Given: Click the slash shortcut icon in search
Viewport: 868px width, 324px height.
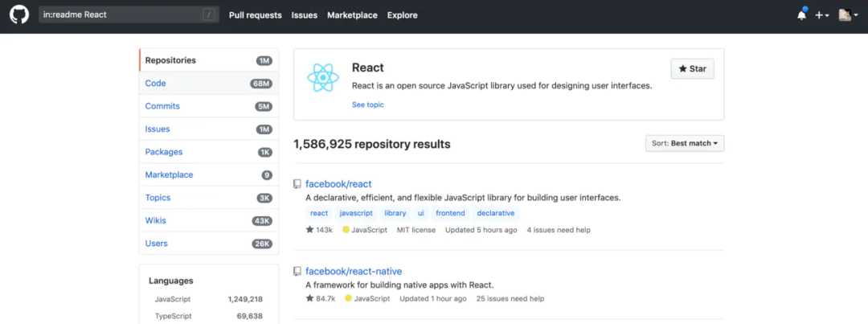Looking at the screenshot, I should pyautogui.click(x=208, y=14).
